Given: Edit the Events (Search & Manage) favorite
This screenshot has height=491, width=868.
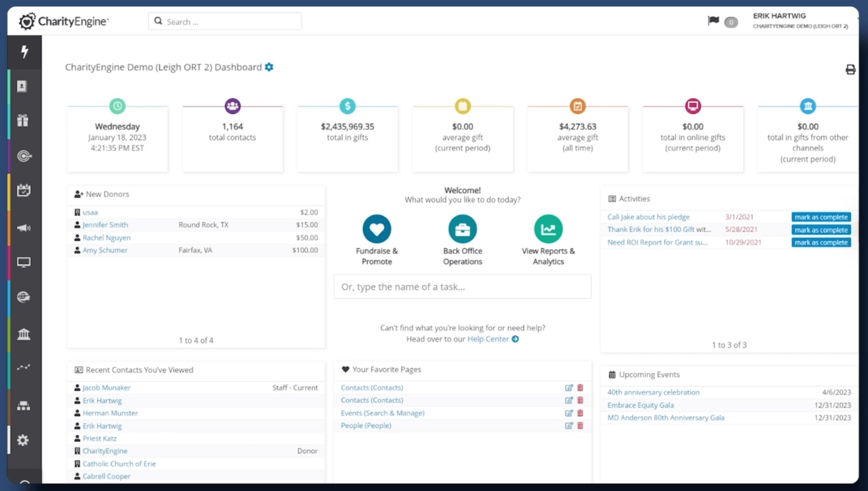Looking at the screenshot, I should coord(569,413).
